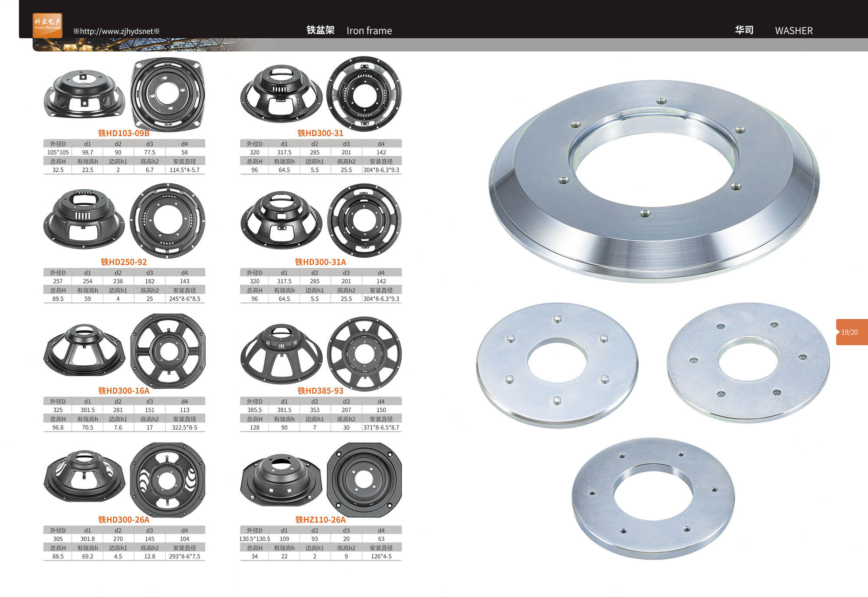This screenshot has width=868, height=597.
Task: Click the 铁HD103-09B model name
Action: click(124, 133)
